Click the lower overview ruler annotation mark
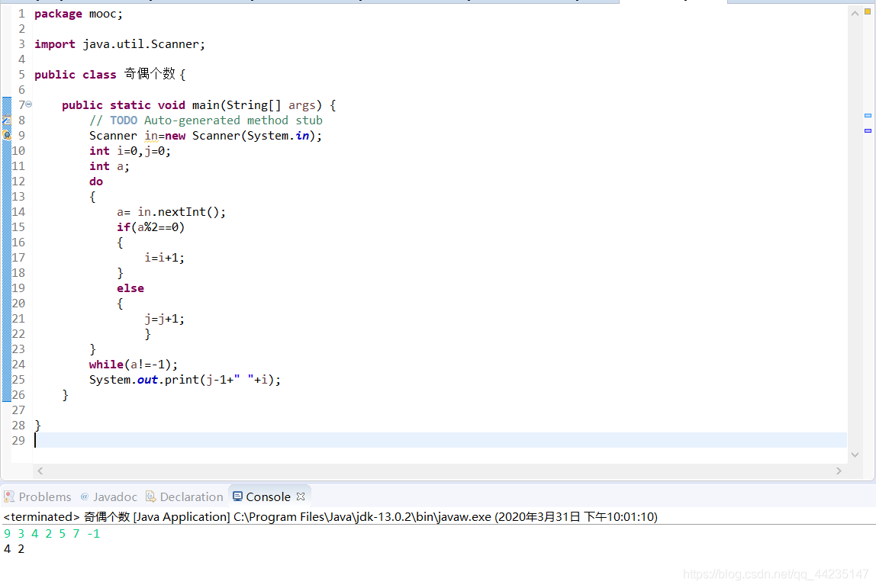Viewport: 876px width, 588px height. [x=868, y=130]
